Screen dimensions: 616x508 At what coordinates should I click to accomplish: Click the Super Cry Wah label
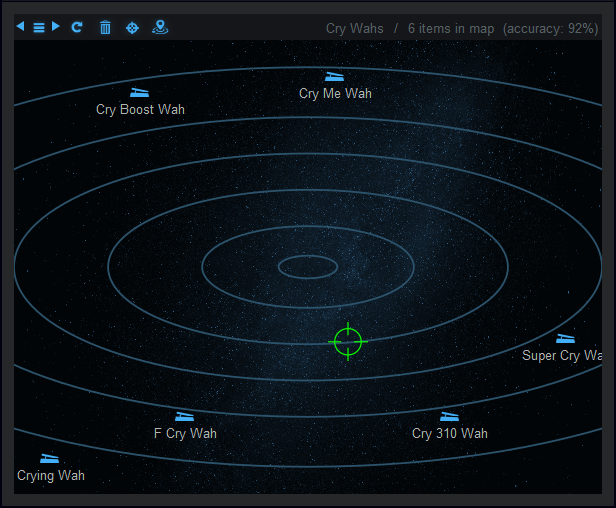click(562, 356)
